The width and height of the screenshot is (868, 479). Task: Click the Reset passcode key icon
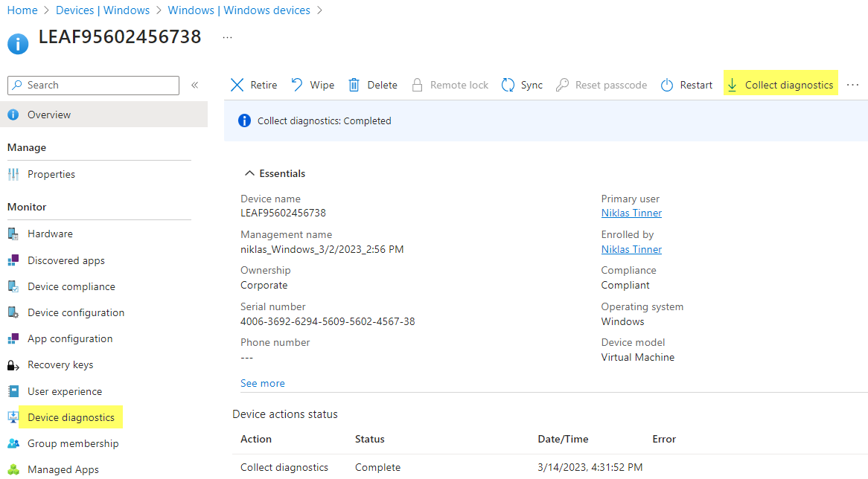coord(562,85)
